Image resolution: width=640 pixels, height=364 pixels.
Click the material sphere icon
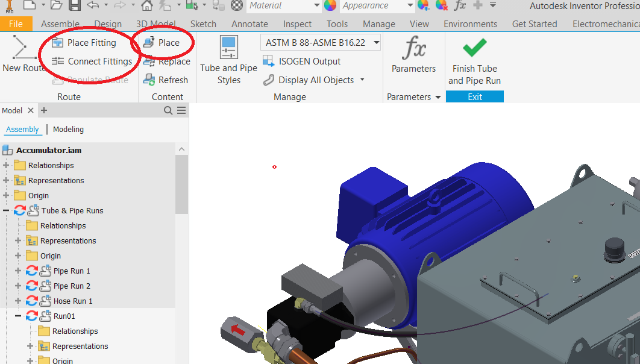[237, 5]
